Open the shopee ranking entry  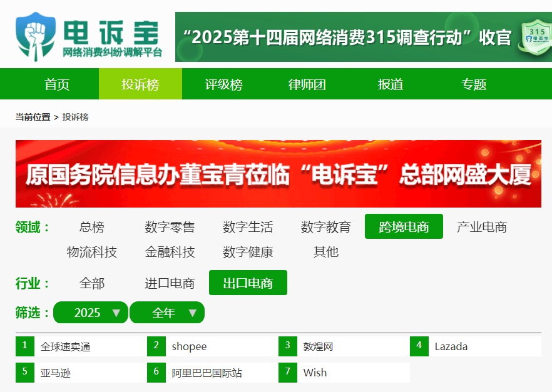click(x=189, y=346)
